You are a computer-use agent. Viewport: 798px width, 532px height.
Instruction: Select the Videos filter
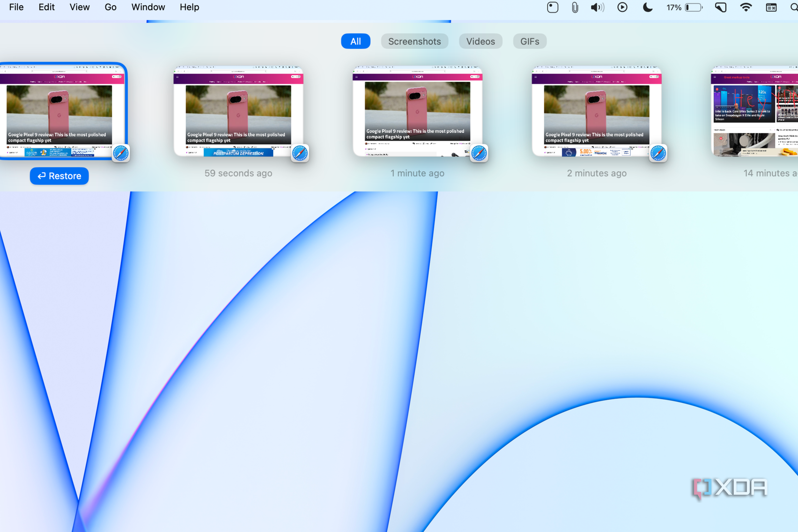[480, 41]
